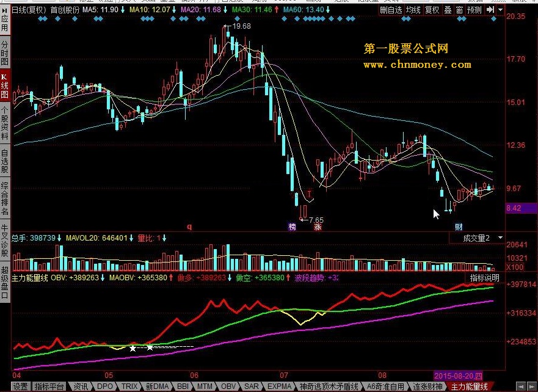Open 个股资料 from the sidebar

pos(5,123)
